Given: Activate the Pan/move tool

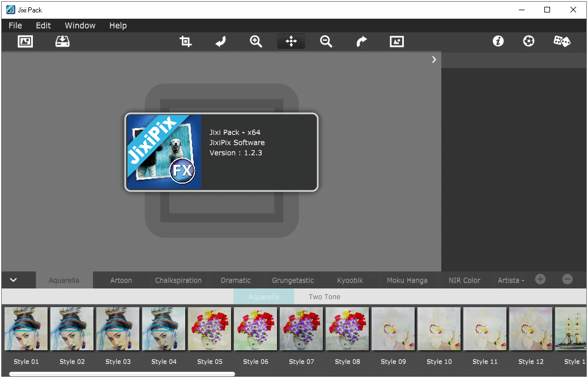Looking at the screenshot, I should [291, 41].
